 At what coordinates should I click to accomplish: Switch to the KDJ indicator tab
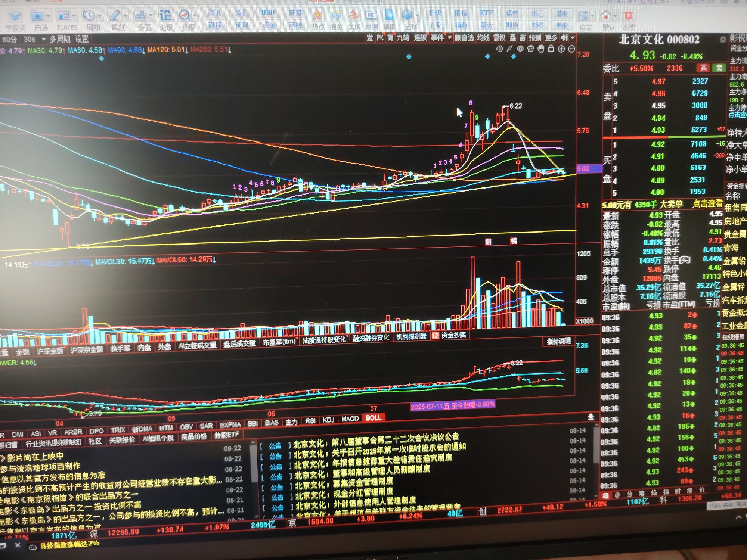pos(328,420)
